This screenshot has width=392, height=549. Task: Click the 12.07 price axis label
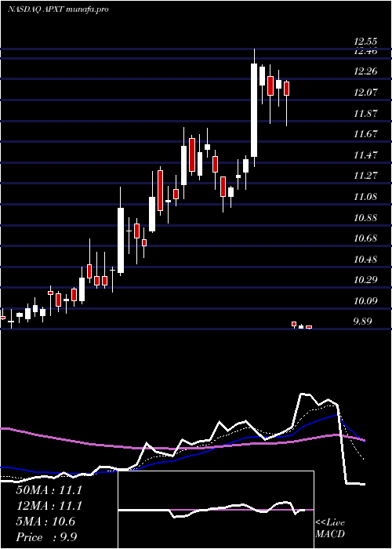tap(365, 93)
